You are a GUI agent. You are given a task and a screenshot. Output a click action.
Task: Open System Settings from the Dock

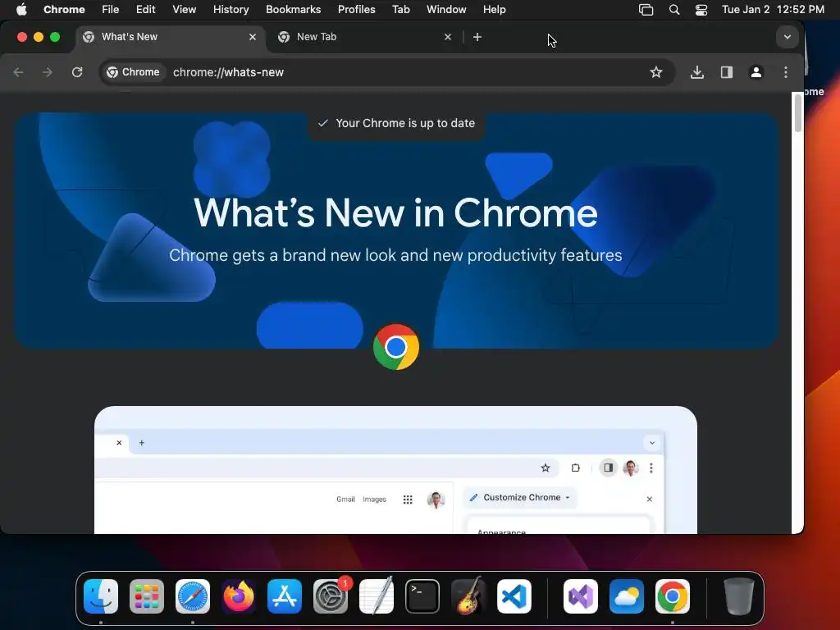point(331,596)
